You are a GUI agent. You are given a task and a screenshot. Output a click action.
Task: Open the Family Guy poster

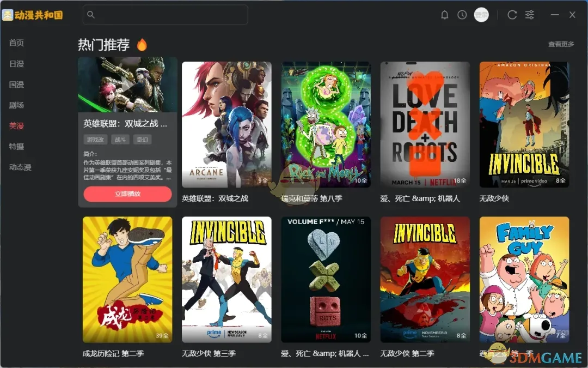click(x=524, y=279)
